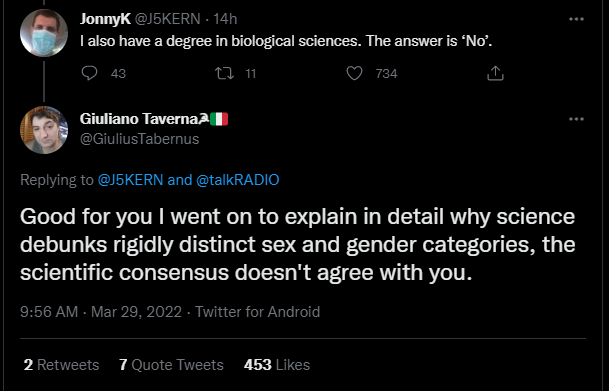609x391 pixels.
Task: Click the @J5KERN mention in Replying to
Action: (130, 180)
